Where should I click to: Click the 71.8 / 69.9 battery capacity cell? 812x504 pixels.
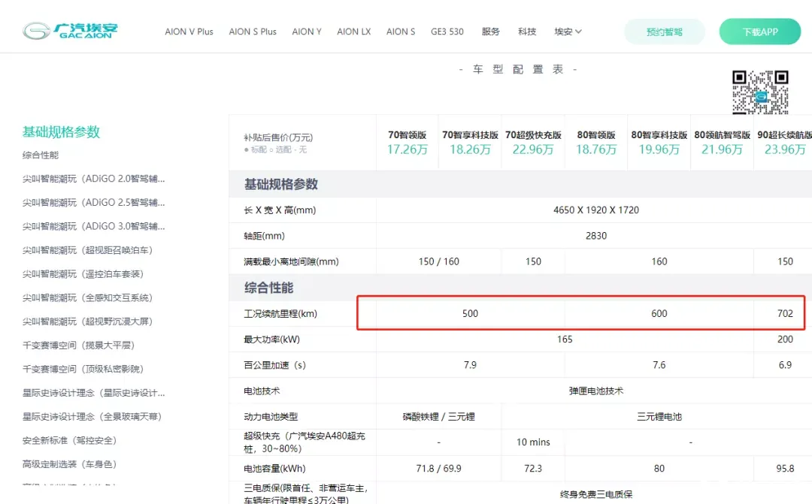click(x=438, y=469)
